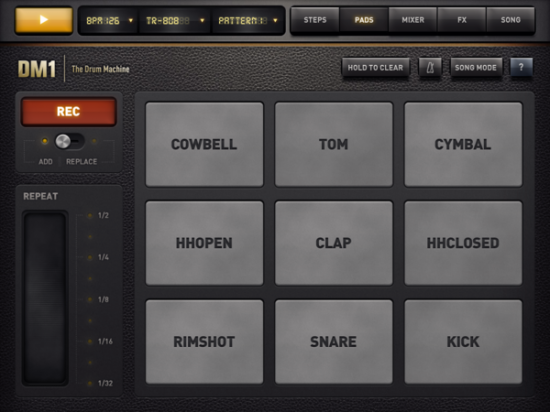Toggle SONG MODE on
The height and width of the screenshot is (412, 550).
pyautogui.click(x=476, y=67)
